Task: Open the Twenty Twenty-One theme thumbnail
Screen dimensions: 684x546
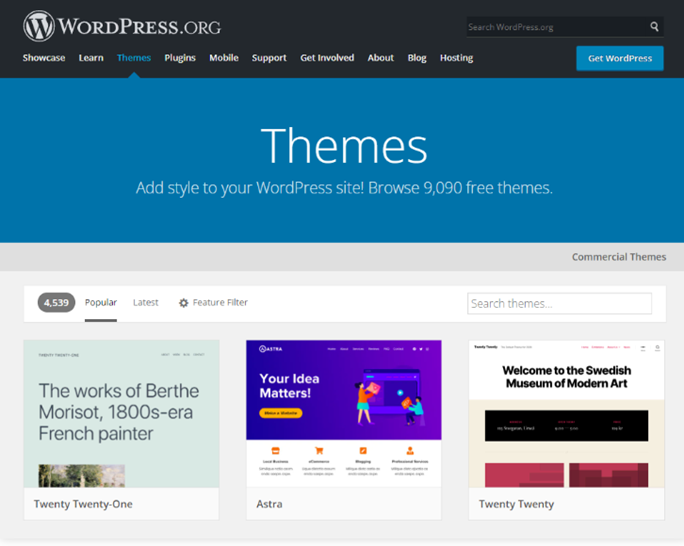Action: (x=121, y=414)
